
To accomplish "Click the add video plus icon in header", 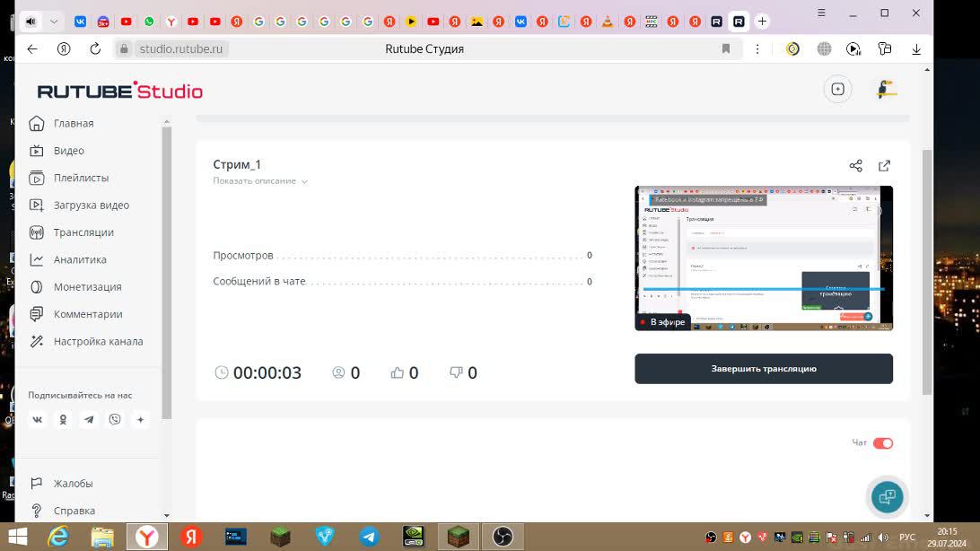I will (837, 90).
